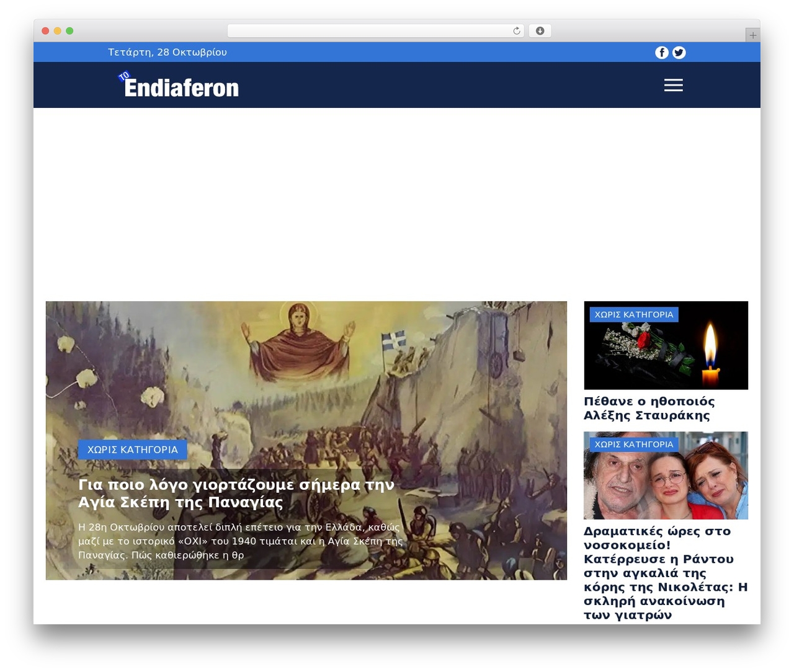The image size is (794, 672).
Task: Select category tag on the candle image
Action: [634, 314]
